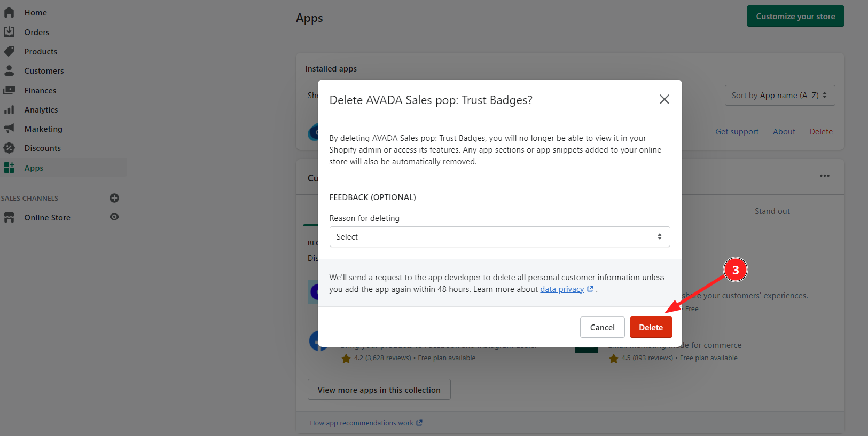Click the Marketing megaphone icon
The width and height of the screenshot is (868, 436).
(x=9, y=129)
